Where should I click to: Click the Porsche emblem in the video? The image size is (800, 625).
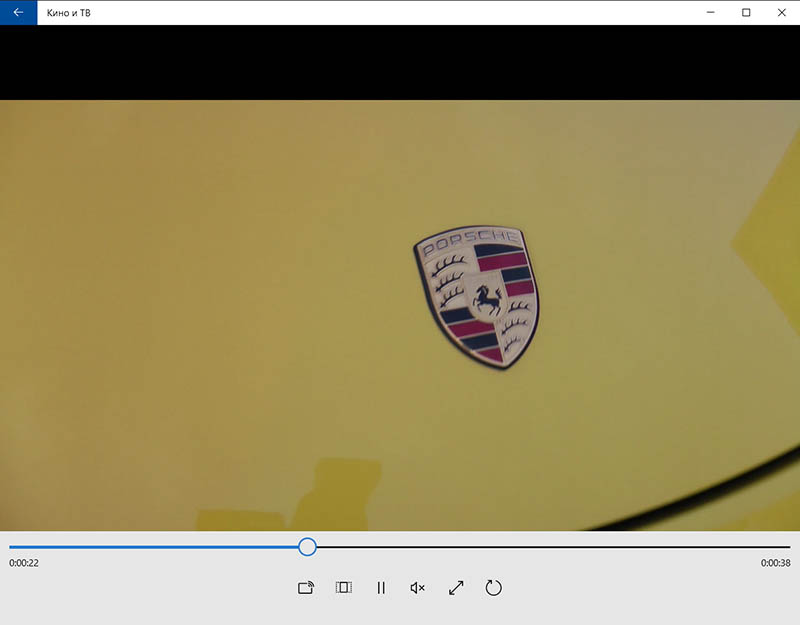click(477, 296)
